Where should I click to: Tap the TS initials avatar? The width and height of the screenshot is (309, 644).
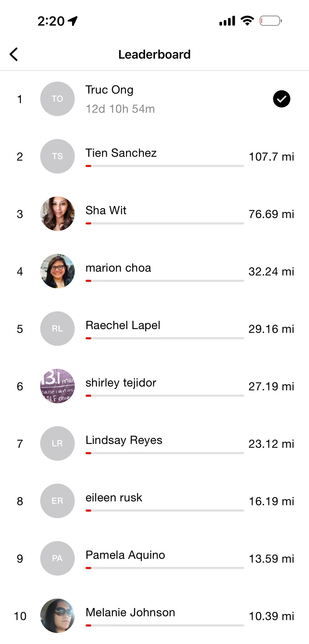click(57, 156)
